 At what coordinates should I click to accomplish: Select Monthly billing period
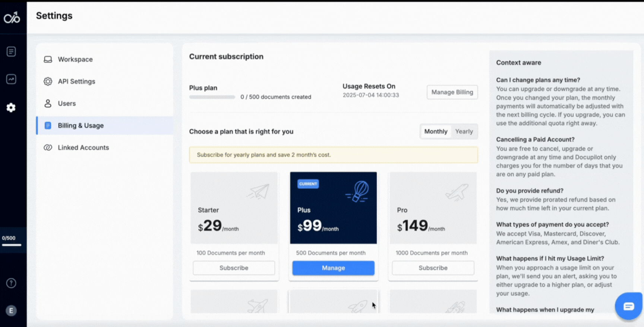(435, 132)
